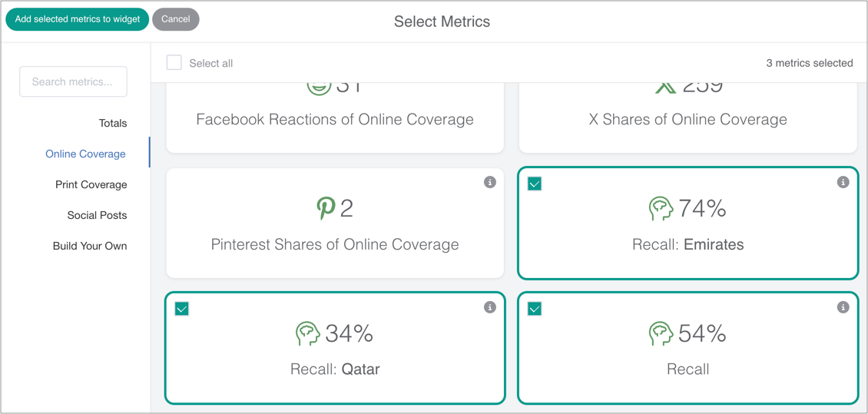This screenshot has width=868, height=414.
Task: Click head icon beside 74% recall
Action: pos(660,208)
